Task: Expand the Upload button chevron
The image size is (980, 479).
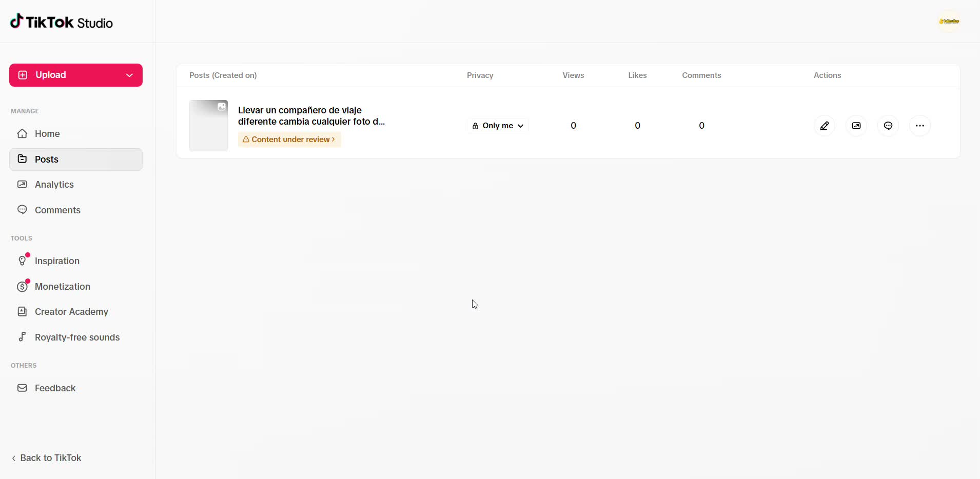Action: [x=129, y=75]
